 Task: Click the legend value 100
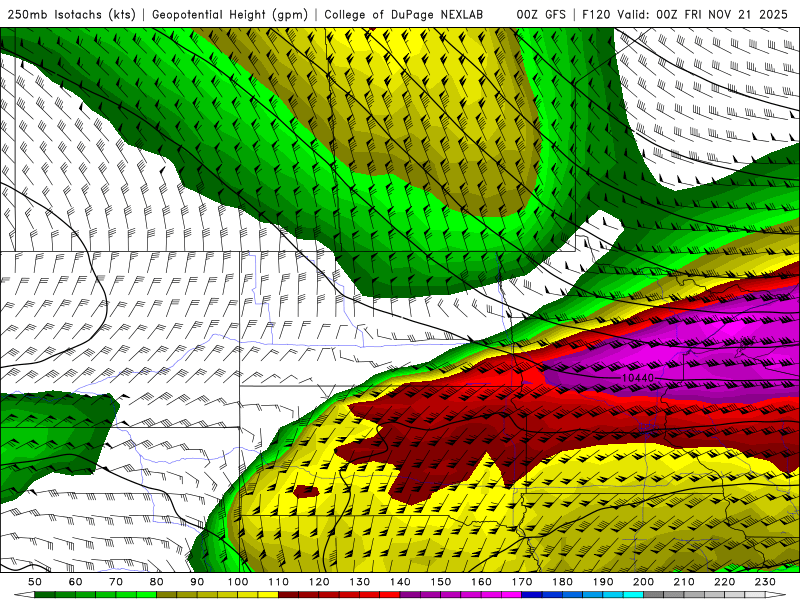[x=238, y=582]
